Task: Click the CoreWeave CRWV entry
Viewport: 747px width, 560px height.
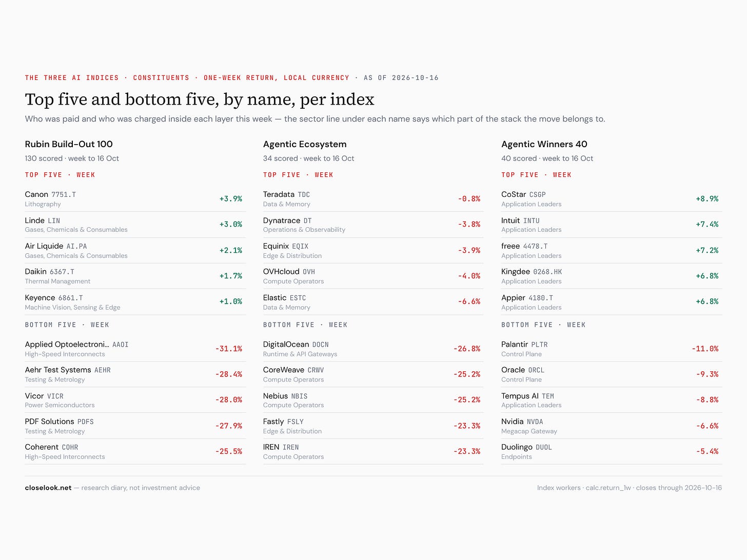Action: click(293, 370)
